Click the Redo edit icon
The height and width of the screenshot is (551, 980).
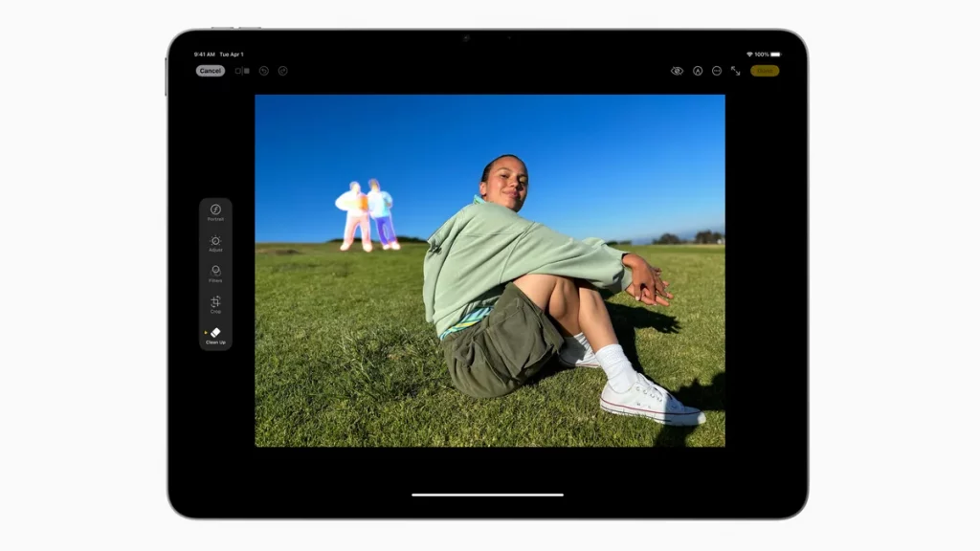(283, 71)
